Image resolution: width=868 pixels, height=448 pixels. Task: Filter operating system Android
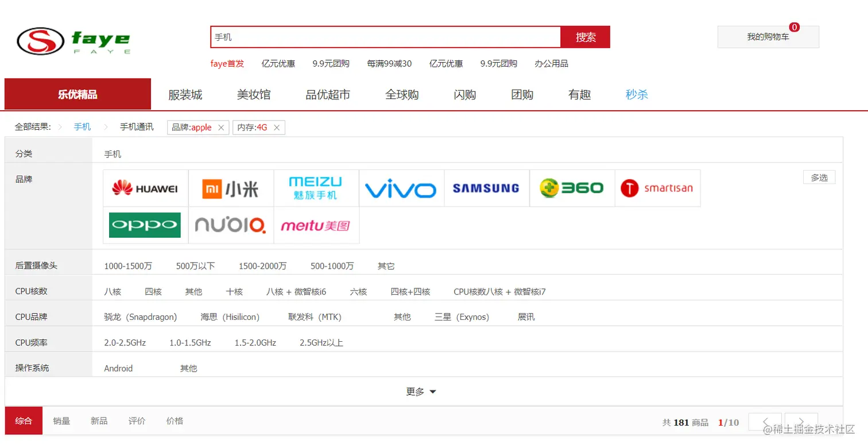(118, 369)
